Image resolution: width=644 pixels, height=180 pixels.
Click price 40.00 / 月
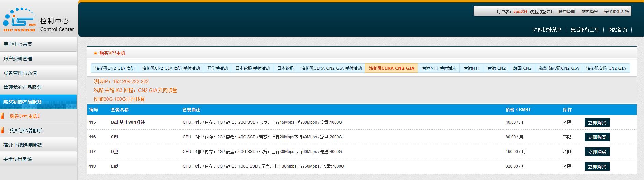[514, 122]
